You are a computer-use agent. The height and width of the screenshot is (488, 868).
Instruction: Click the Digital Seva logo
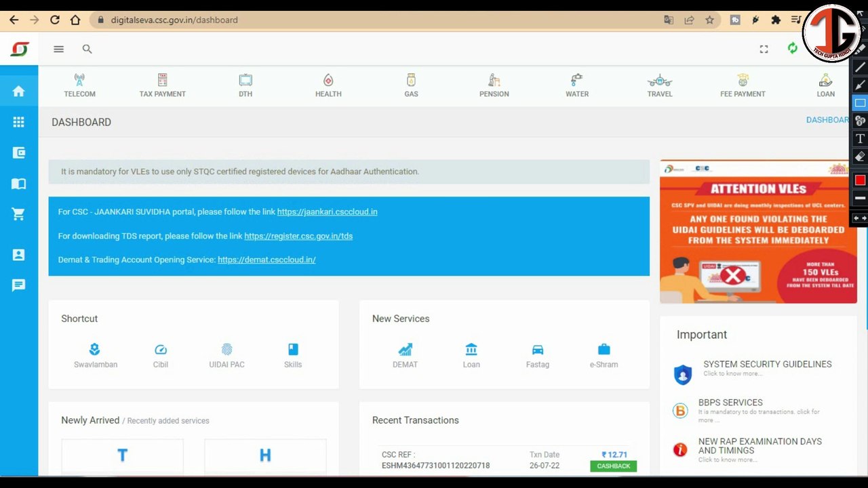coord(20,49)
